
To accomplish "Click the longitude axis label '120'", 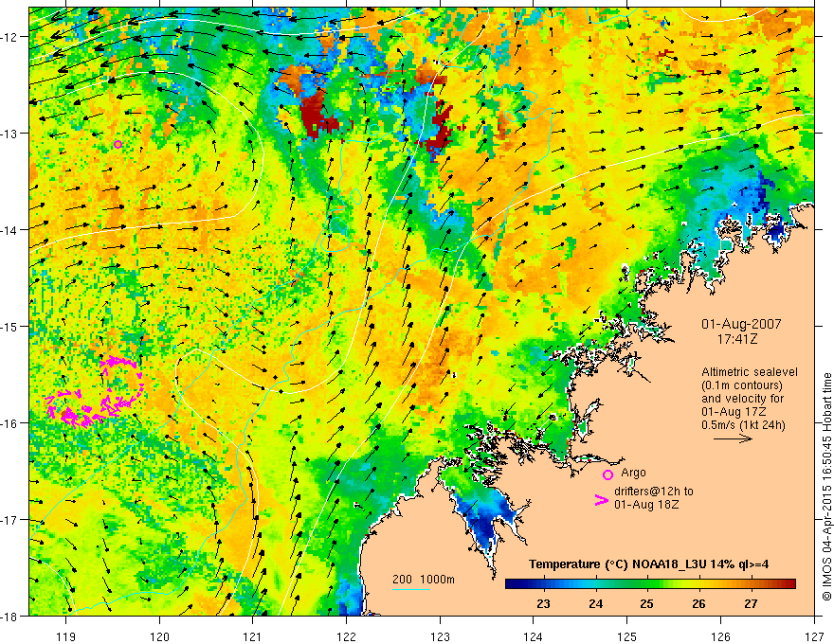I will (159, 636).
